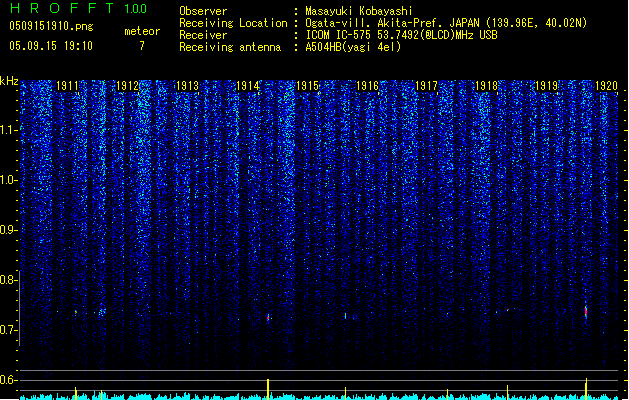Select the Ogata-vill. Akita-Pref. JAPAN location text

(446, 23)
